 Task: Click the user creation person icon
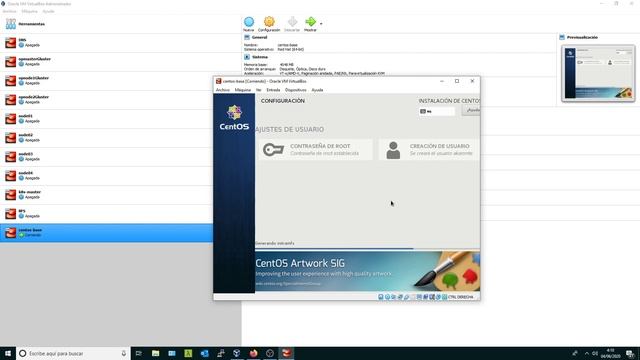coord(393,150)
